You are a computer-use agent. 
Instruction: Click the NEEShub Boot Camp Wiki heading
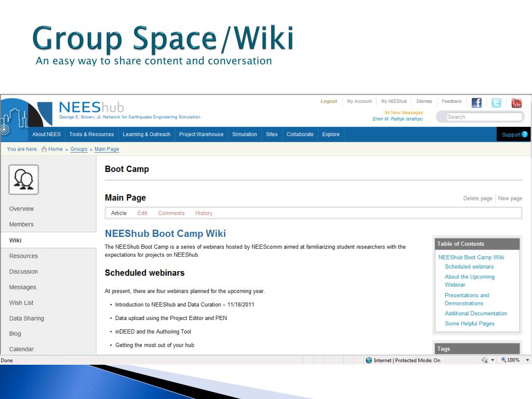coord(165,233)
